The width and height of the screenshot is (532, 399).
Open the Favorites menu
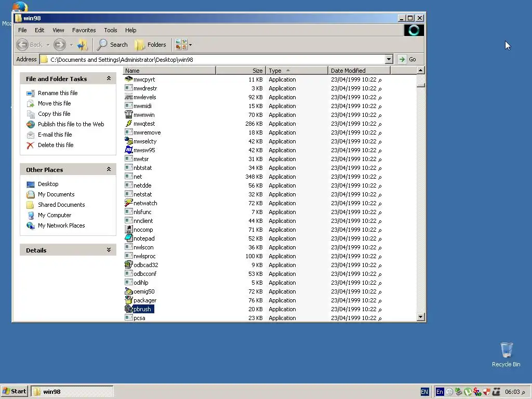(84, 30)
